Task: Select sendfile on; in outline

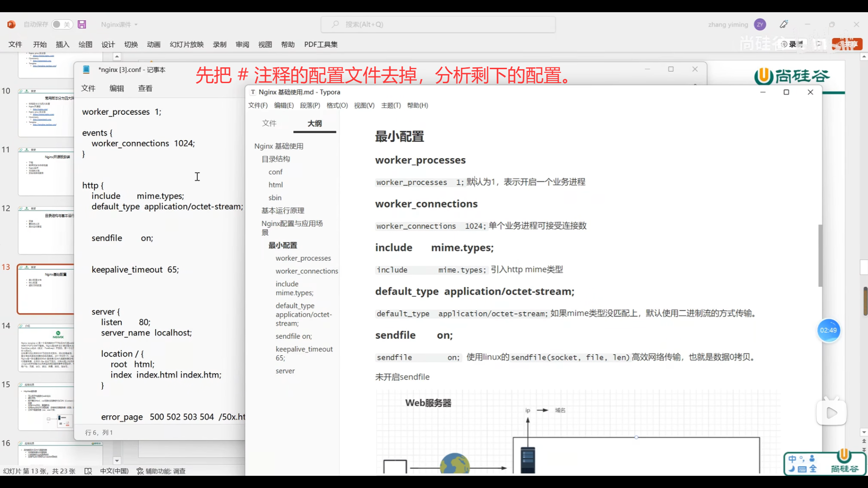Action: 293,336
